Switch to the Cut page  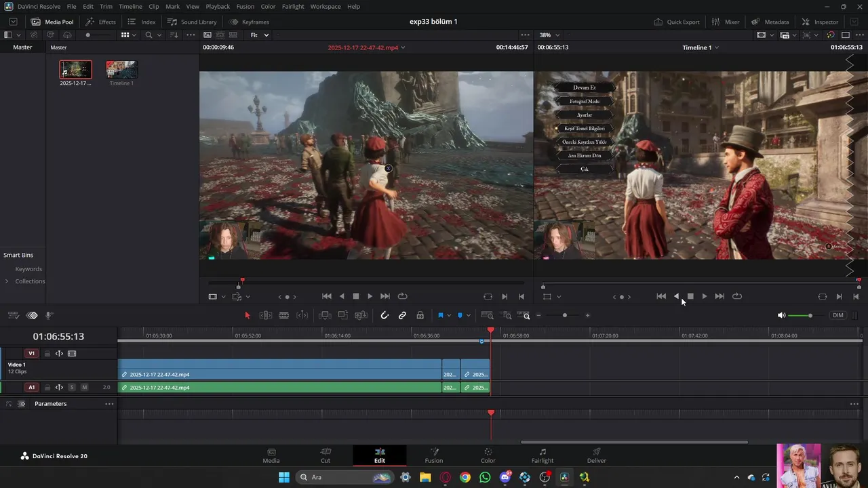[x=325, y=456]
